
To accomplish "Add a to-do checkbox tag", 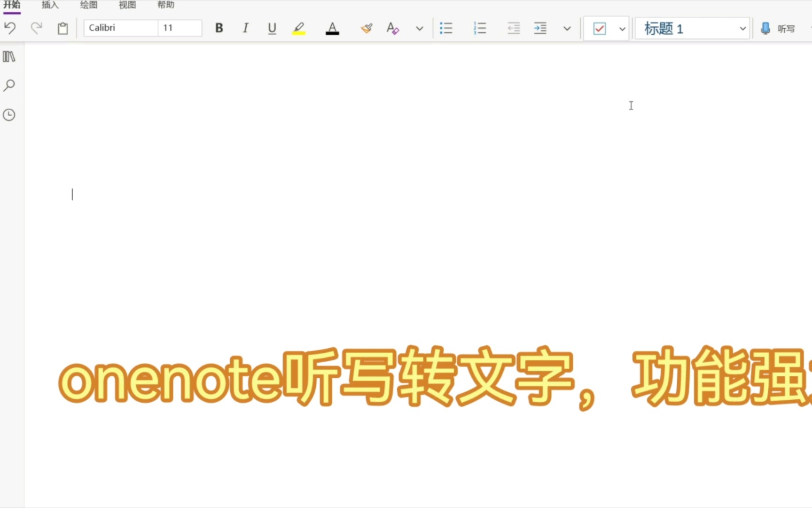I will [600, 29].
